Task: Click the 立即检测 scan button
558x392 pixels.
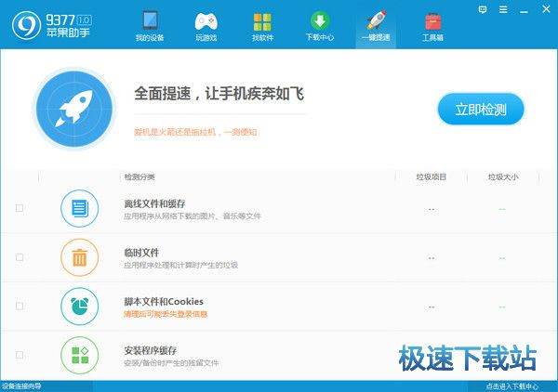Action: 481,110
